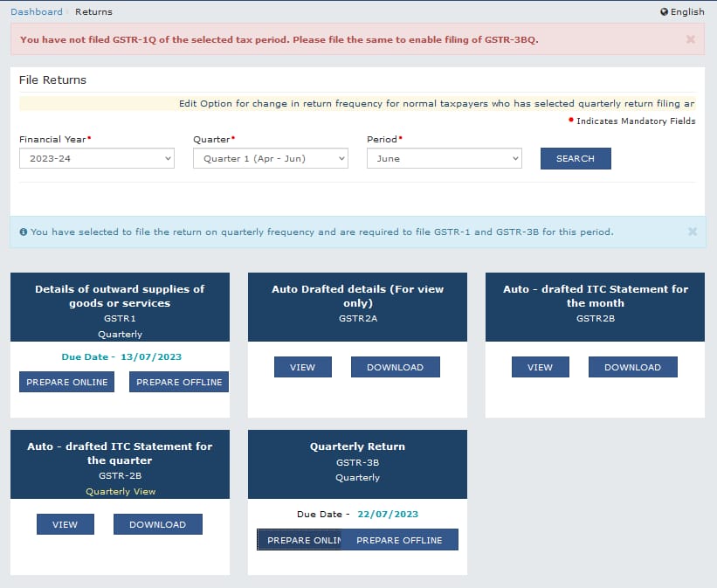
Task: Dismiss the red GSTR-1Q error alert
Action: pos(690,39)
